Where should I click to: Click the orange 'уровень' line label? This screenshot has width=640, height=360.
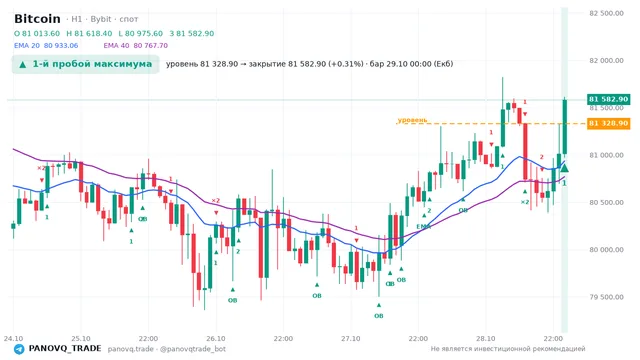tap(412, 120)
